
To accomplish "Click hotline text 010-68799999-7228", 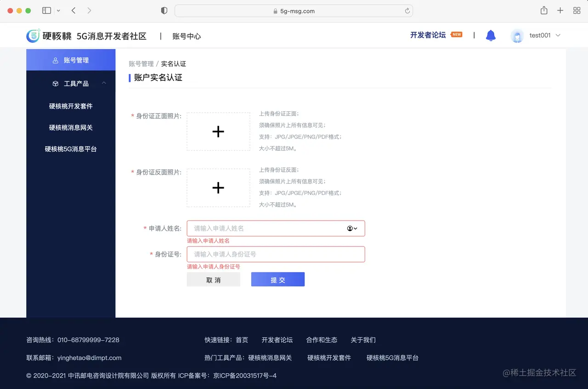I will [88, 340].
